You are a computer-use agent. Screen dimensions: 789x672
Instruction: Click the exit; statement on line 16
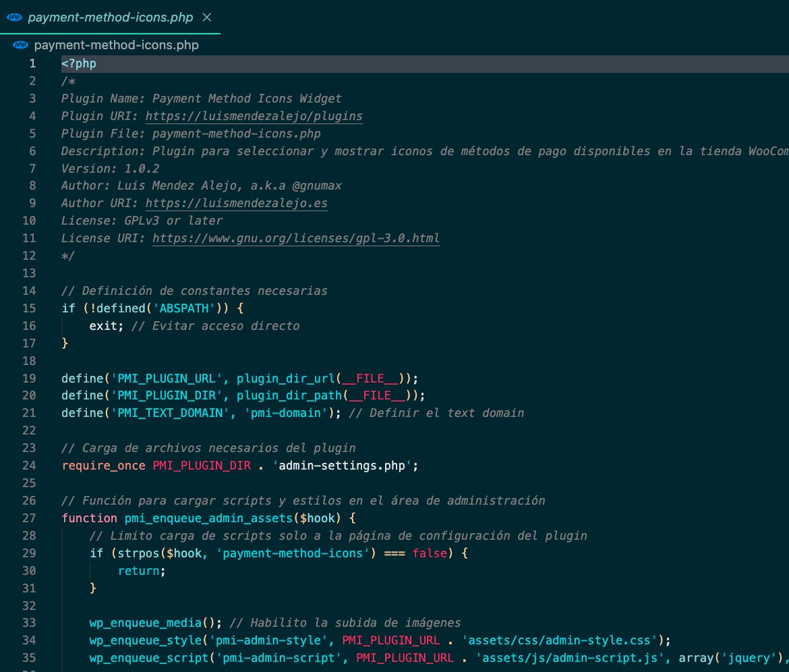(x=106, y=326)
